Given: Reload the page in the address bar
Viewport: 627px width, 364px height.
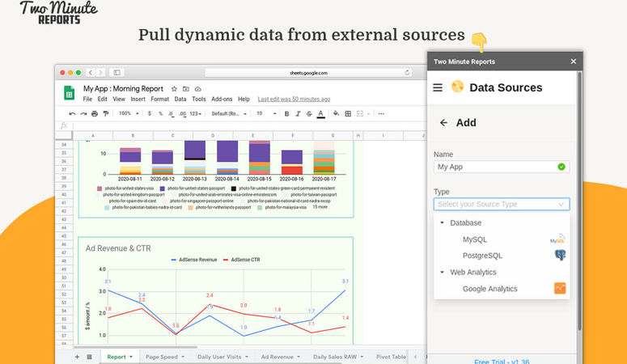Looking at the screenshot, I should click(407, 73).
